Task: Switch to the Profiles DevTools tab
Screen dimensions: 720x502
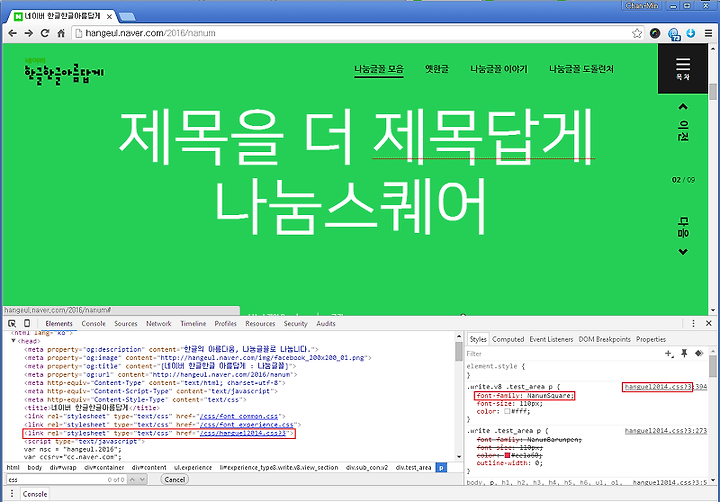Action: pos(225,324)
